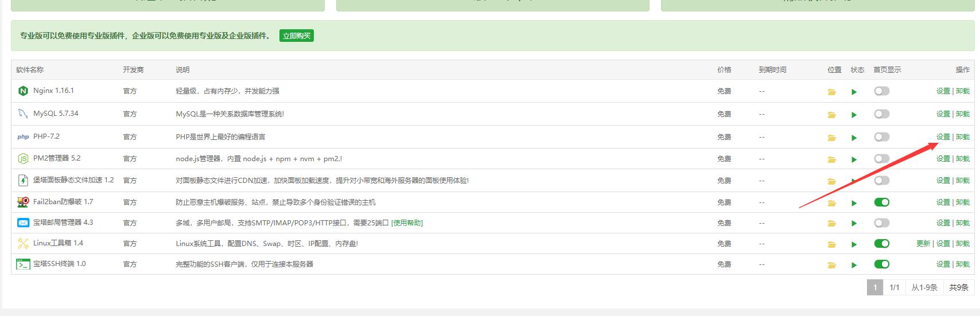Image resolution: width=980 pixels, height=316 pixels.
Task: Enable homepage display for Nginx
Action: [881, 91]
